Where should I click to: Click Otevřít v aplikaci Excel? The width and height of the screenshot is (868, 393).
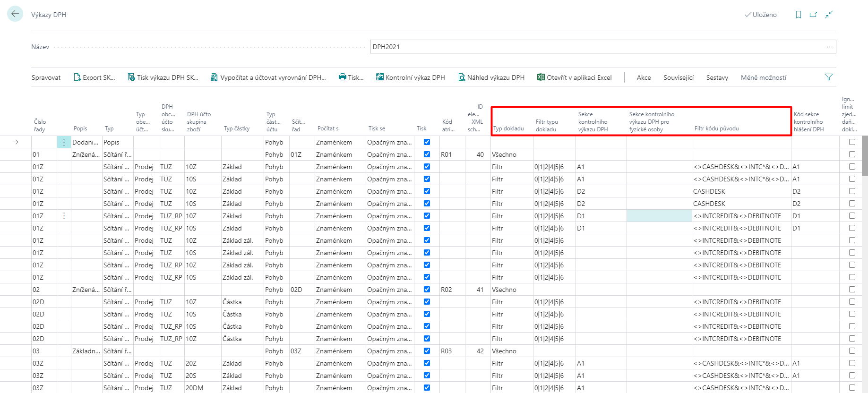point(574,77)
